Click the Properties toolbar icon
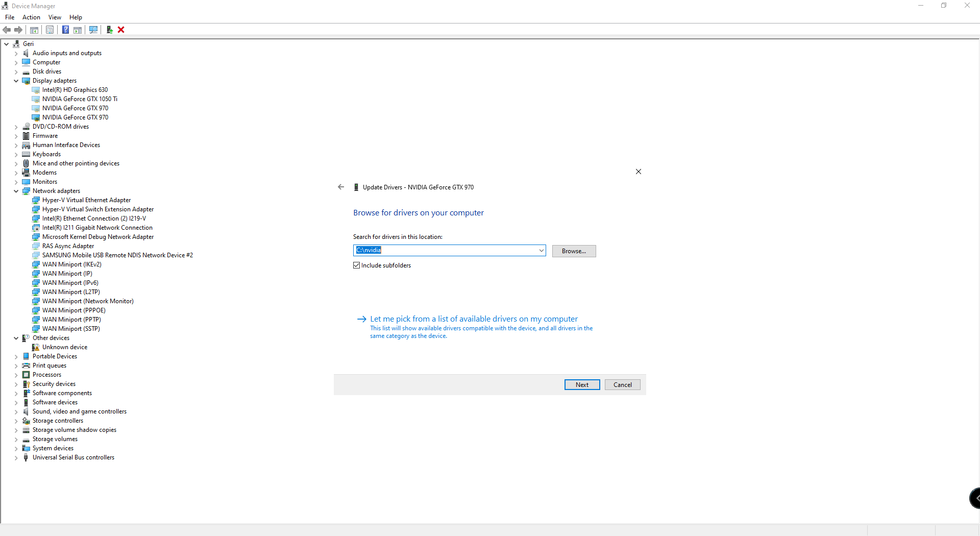This screenshot has width=980, height=536. (x=50, y=30)
